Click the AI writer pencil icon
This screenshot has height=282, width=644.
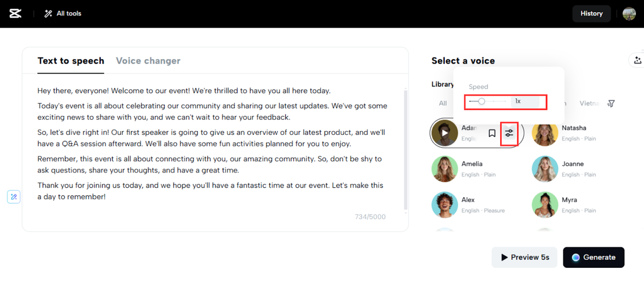click(14, 197)
